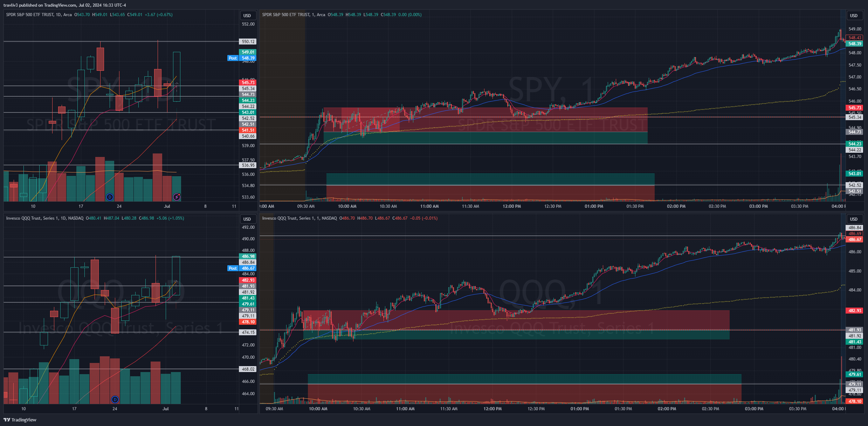This screenshot has width=868, height=426.
Task: Click the lightning event icon on SPY daily chart
Action: (177, 197)
